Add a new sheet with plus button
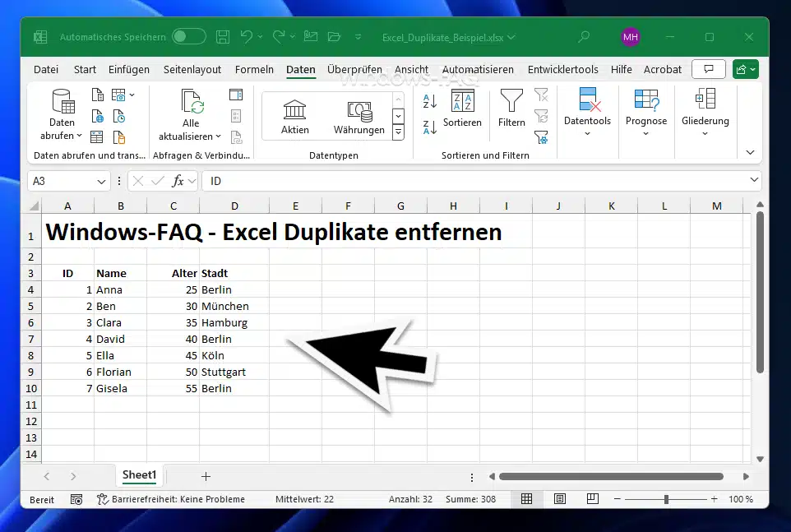Image resolution: width=791 pixels, height=532 pixels. pos(206,476)
